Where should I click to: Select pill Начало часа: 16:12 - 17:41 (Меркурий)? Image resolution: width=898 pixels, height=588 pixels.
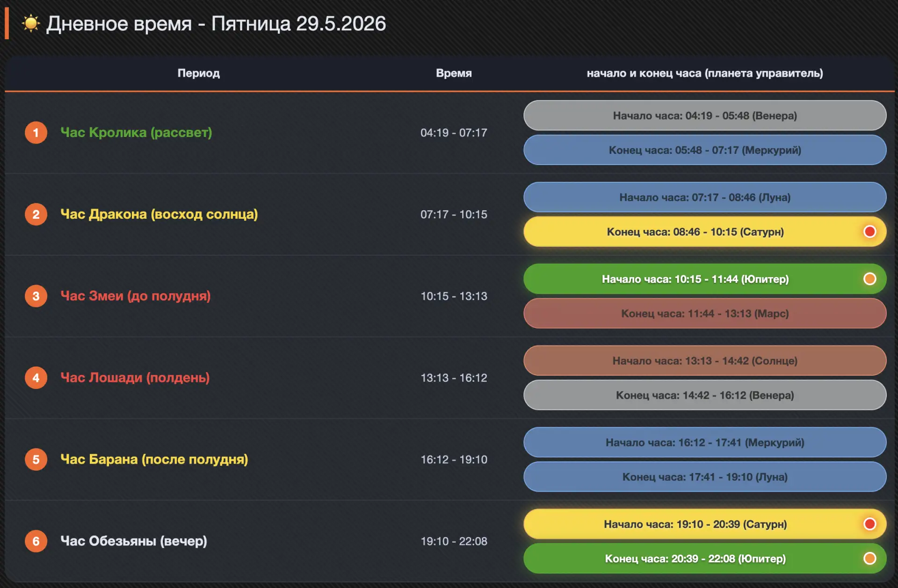coord(705,443)
